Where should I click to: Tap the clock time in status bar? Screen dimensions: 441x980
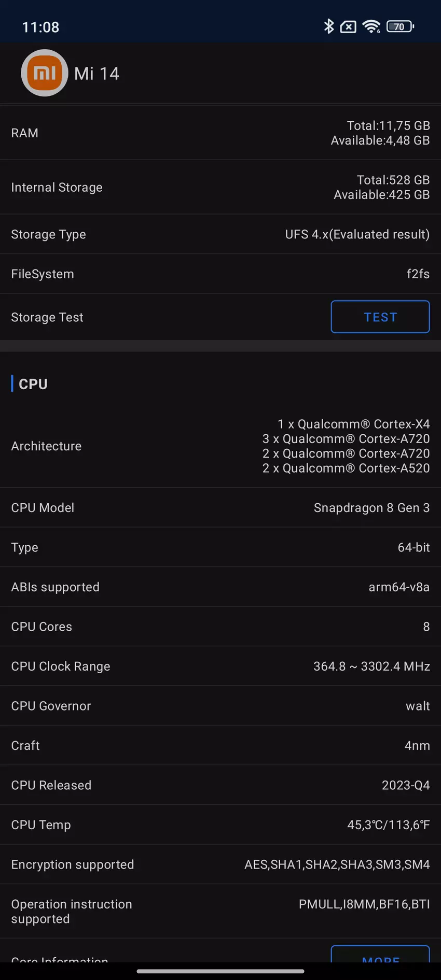tap(40, 27)
